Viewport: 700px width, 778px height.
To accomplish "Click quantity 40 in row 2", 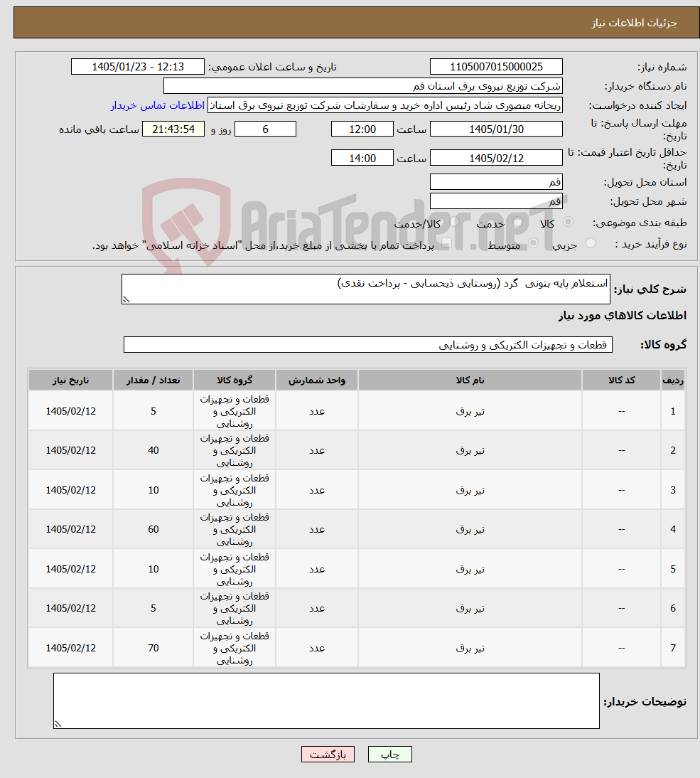I will [154, 451].
